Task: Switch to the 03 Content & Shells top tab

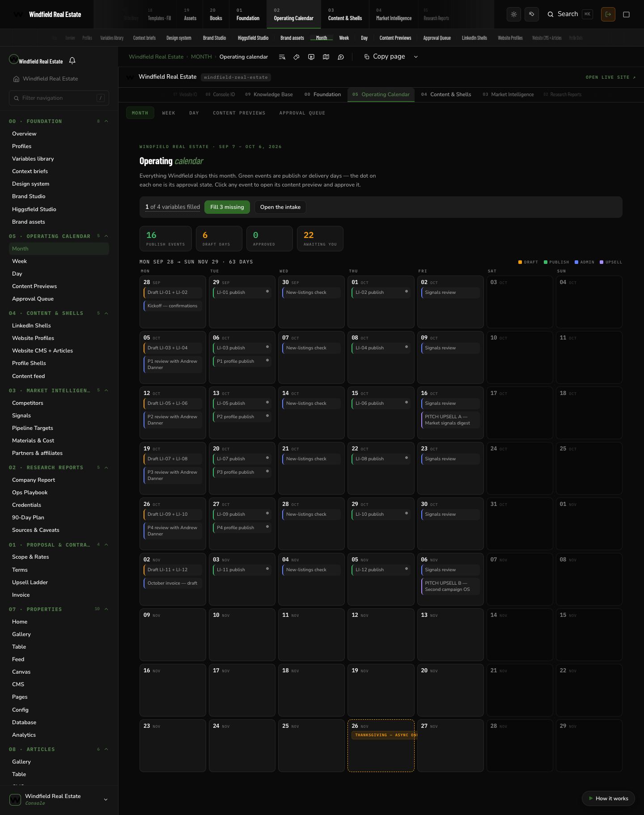Action: pos(345,14)
